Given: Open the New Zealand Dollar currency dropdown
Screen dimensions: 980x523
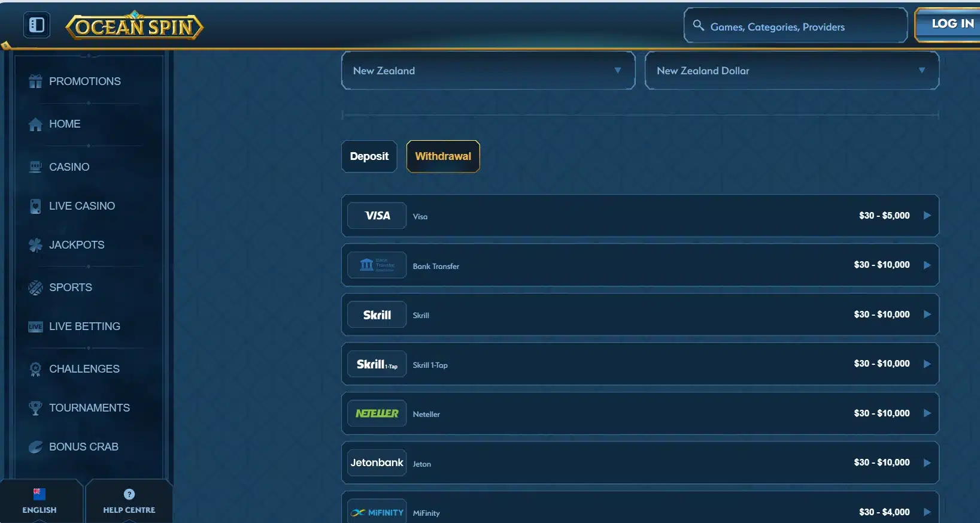Looking at the screenshot, I should (791, 71).
